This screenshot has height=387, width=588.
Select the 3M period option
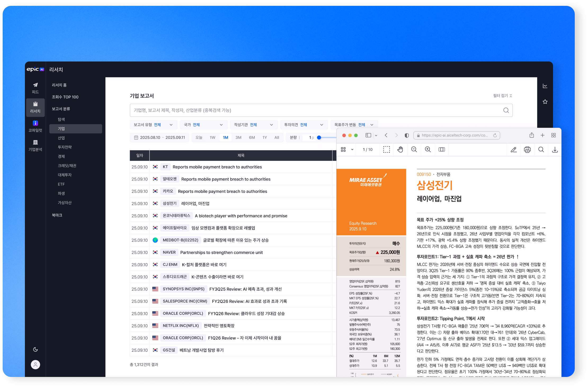pos(238,138)
